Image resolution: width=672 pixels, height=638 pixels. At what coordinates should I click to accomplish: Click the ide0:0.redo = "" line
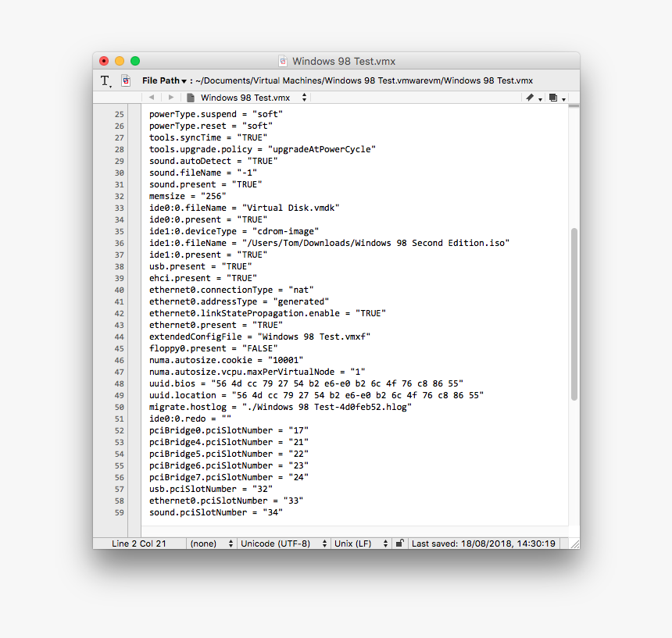click(x=191, y=419)
